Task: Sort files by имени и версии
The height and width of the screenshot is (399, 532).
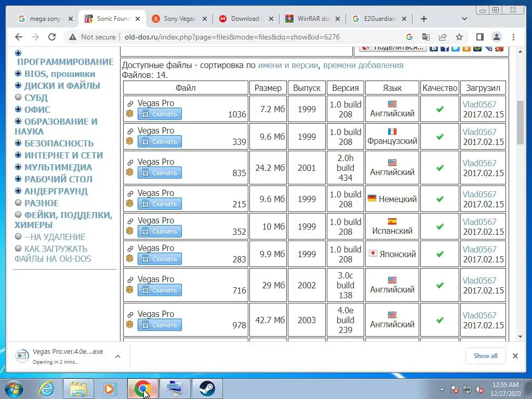Action: coord(288,65)
